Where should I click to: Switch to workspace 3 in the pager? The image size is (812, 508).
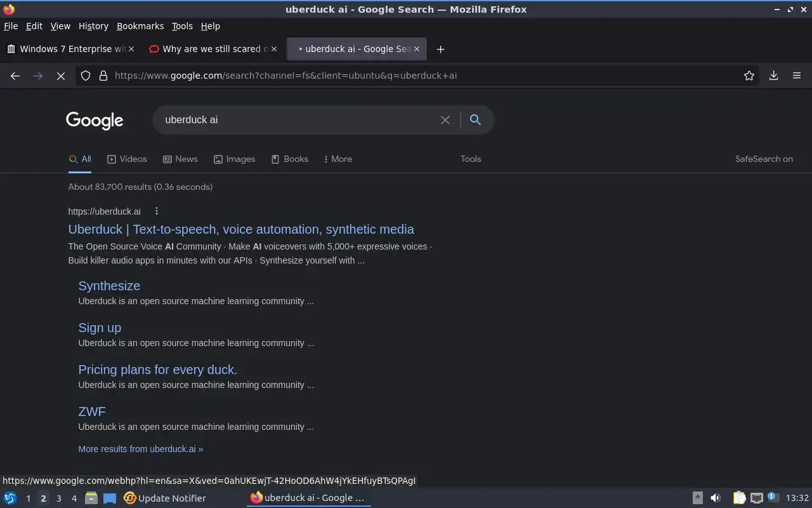pyautogui.click(x=59, y=498)
